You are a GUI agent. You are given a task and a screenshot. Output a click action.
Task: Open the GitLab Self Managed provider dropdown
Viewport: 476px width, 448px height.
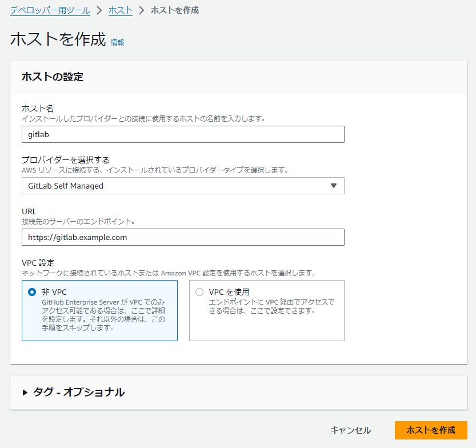[183, 186]
